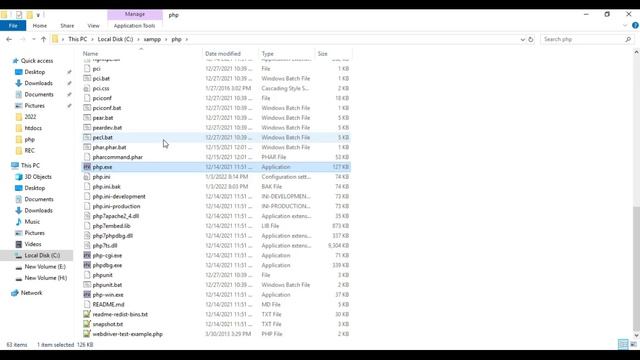Select 3D Objects under This PC
This screenshot has height=360, width=640.
pyautogui.click(x=38, y=177)
